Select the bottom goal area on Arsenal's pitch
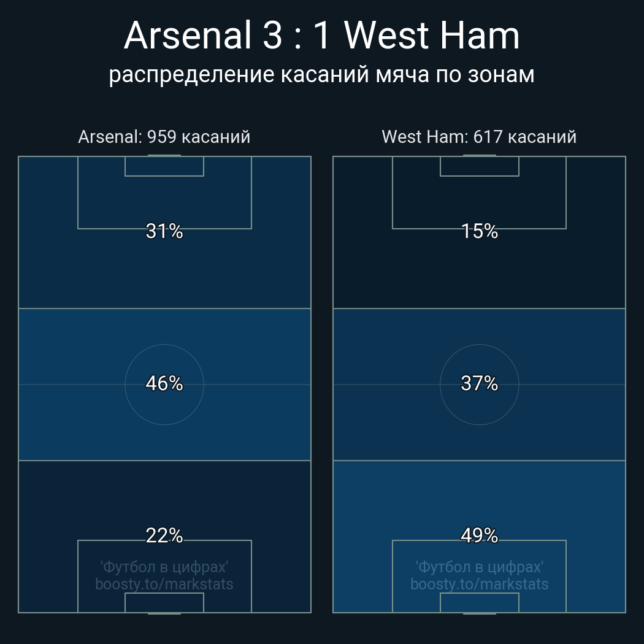Screen dimensions: 644x644 point(164,603)
